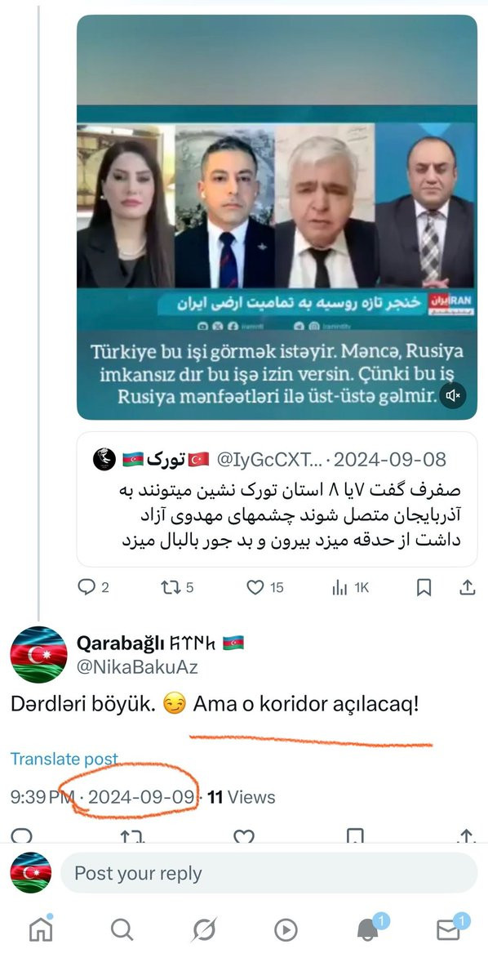View analytics icon showing 1K views
The image size is (488, 980).
[350, 587]
